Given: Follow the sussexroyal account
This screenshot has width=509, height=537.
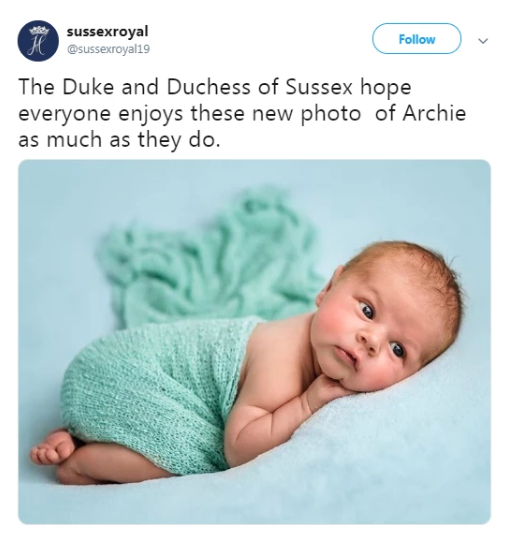Looking at the screenshot, I should click(x=417, y=39).
